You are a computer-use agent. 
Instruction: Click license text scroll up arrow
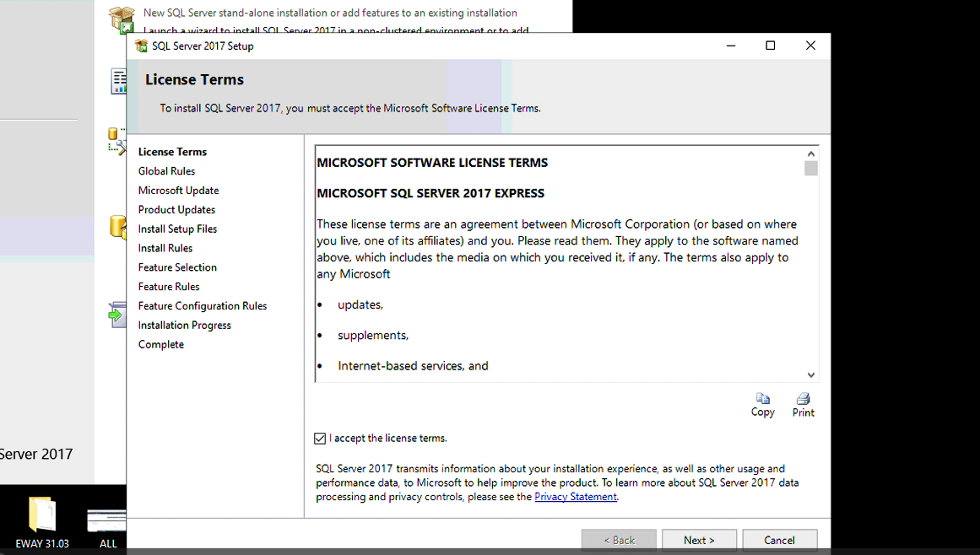810,154
